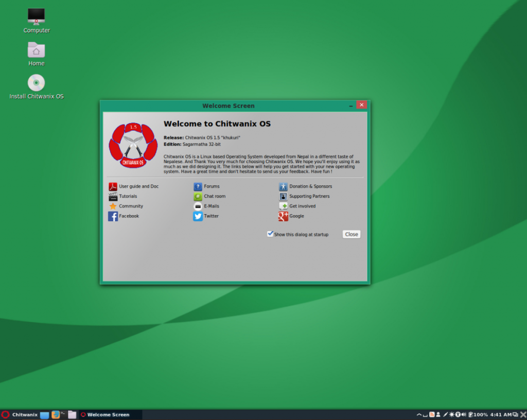527x420 pixels.
Task: Open the Google Plus icon
Action: (284, 216)
